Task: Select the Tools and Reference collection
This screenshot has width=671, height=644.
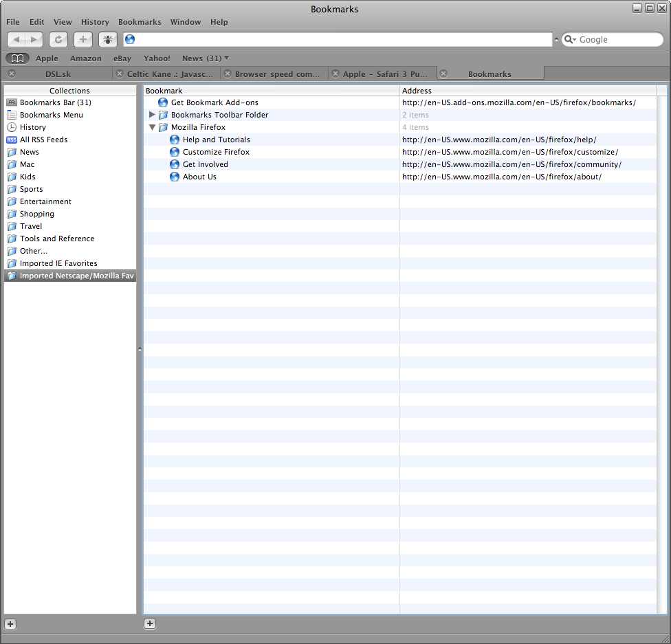Action: pyautogui.click(x=70, y=238)
